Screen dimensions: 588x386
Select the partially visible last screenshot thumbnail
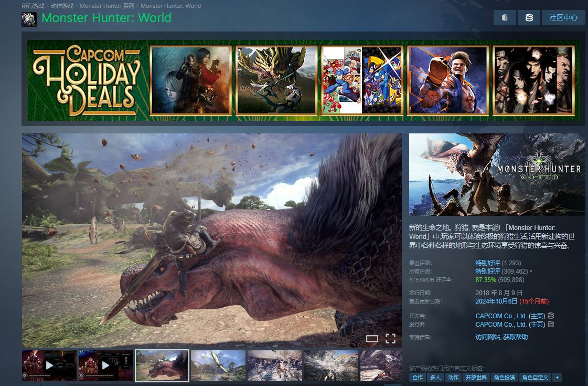(381, 366)
